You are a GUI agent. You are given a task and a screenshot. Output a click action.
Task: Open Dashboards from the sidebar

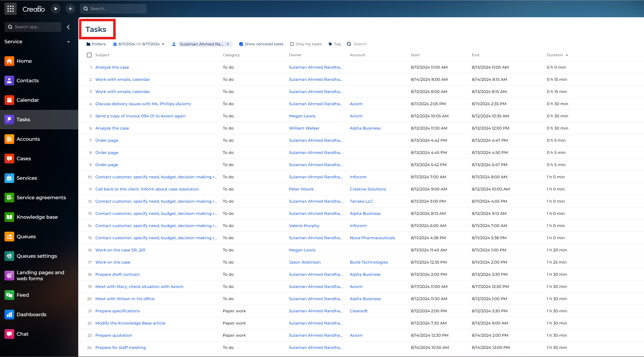coord(31,314)
